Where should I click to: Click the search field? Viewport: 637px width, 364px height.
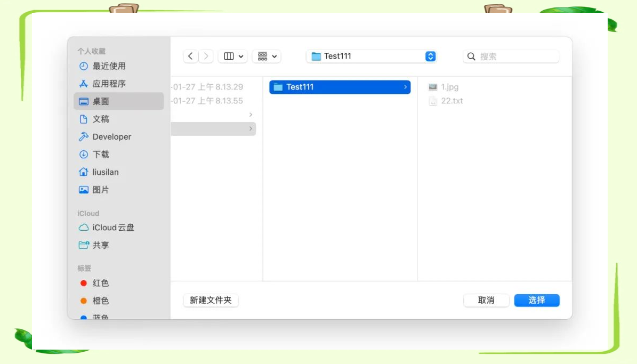[x=511, y=56]
